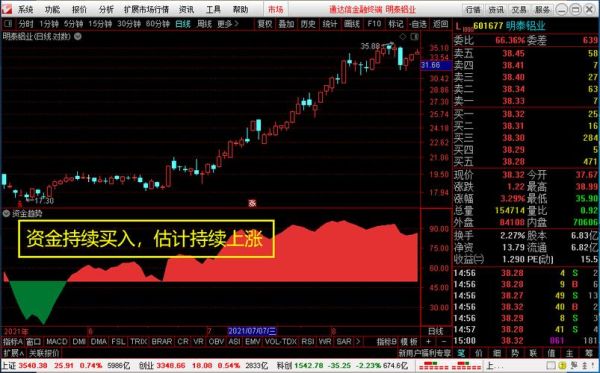Switch chart to 周线 period

tap(204, 24)
